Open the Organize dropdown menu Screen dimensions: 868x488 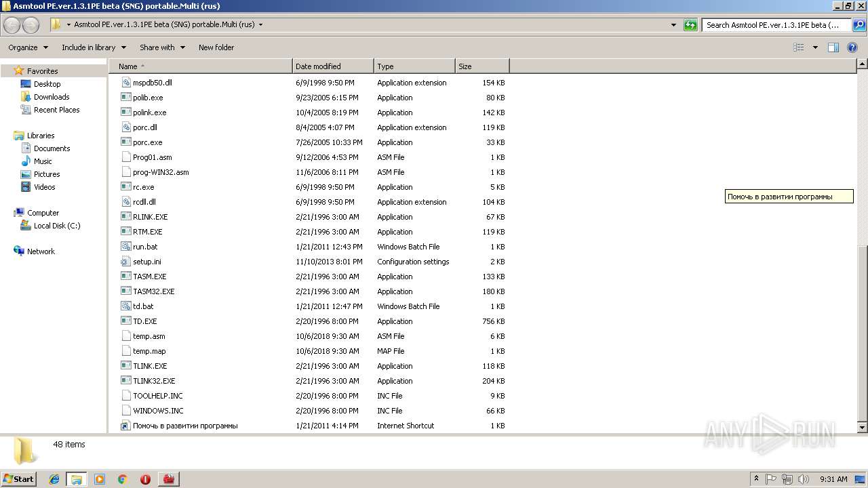click(x=28, y=47)
